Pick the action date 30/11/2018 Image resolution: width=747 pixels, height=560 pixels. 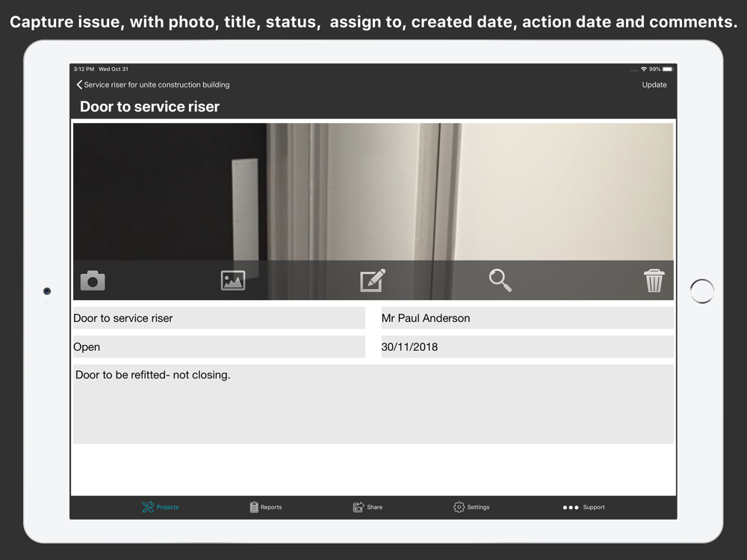[527, 347]
